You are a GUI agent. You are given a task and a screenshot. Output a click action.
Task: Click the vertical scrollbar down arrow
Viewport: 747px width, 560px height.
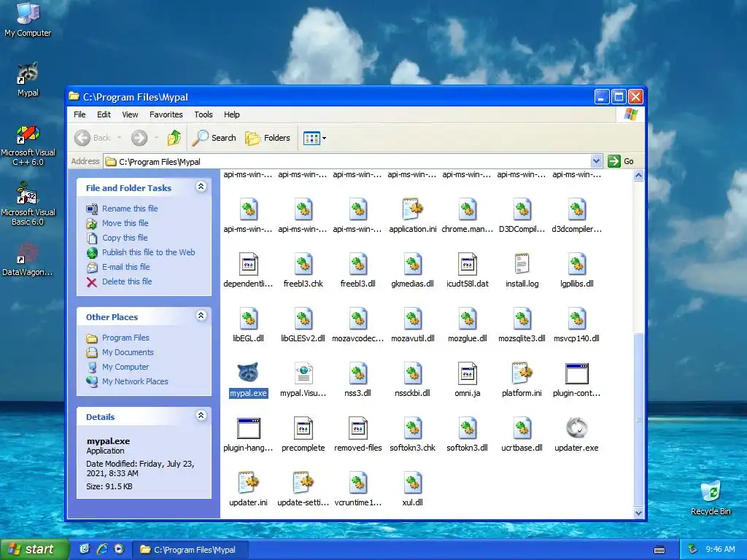click(x=638, y=513)
